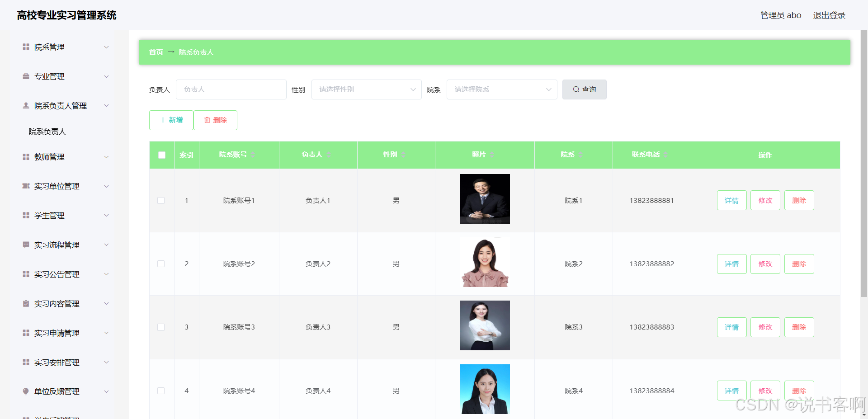This screenshot has width=868, height=419.
Task: Click the 查询 search button
Action: pos(585,89)
